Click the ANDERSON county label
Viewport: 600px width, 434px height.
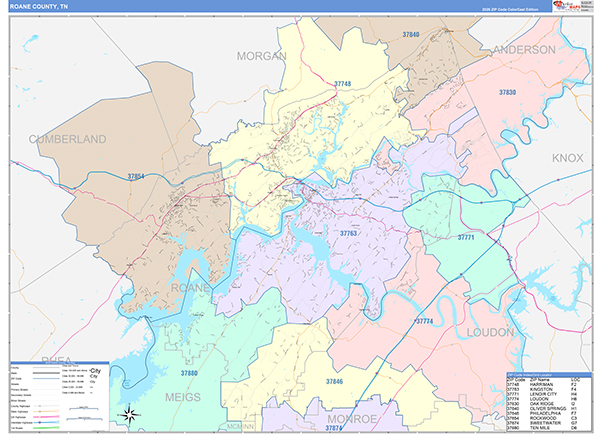pyautogui.click(x=524, y=50)
